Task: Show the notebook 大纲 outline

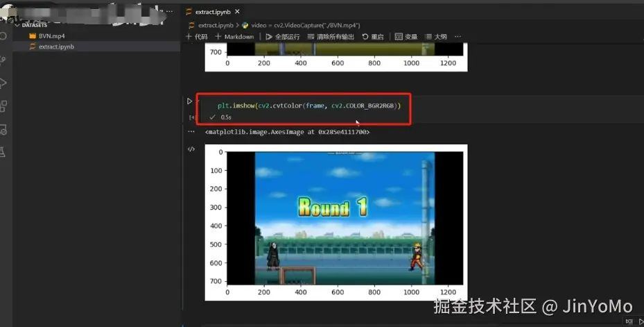Action: coord(436,37)
